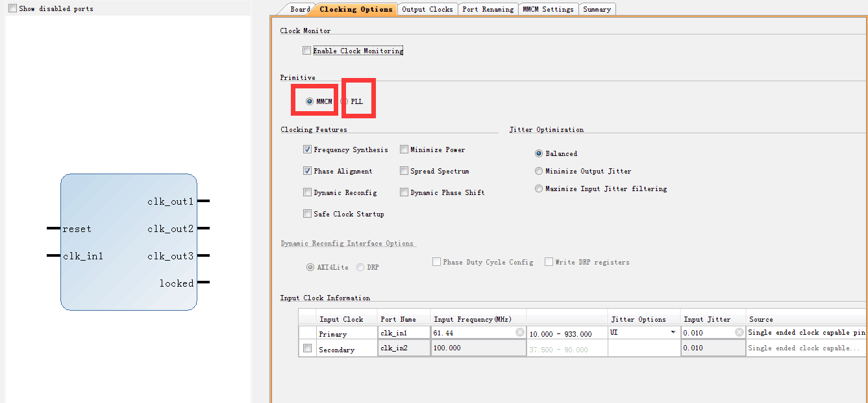The width and height of the screenshot is (868, 403).
Task: Enable Spread Spectrum
Action: click(404, 170)
